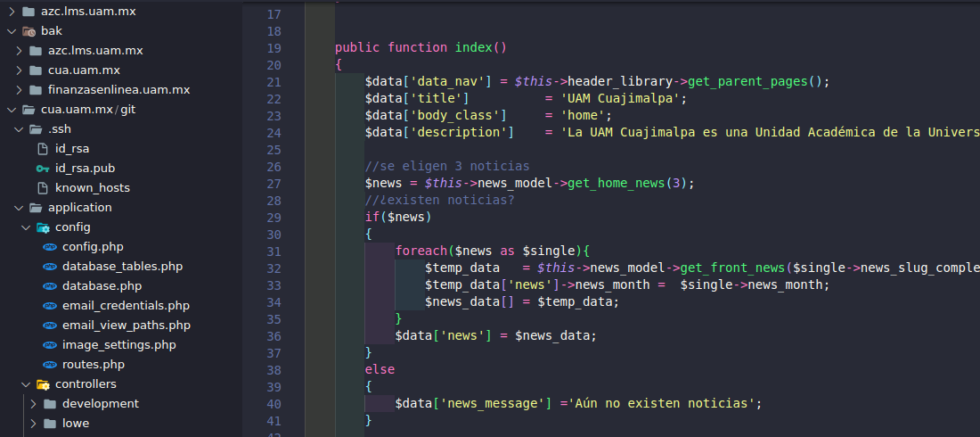Screen dimensions: 980x437
Task: Click the application folder icon
Action: [36, 207]
